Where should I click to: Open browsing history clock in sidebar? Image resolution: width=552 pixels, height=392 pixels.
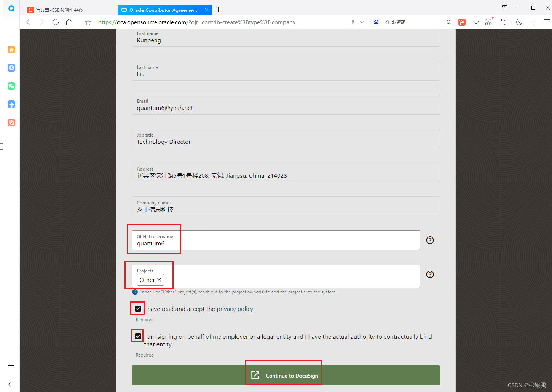(11, 68)
